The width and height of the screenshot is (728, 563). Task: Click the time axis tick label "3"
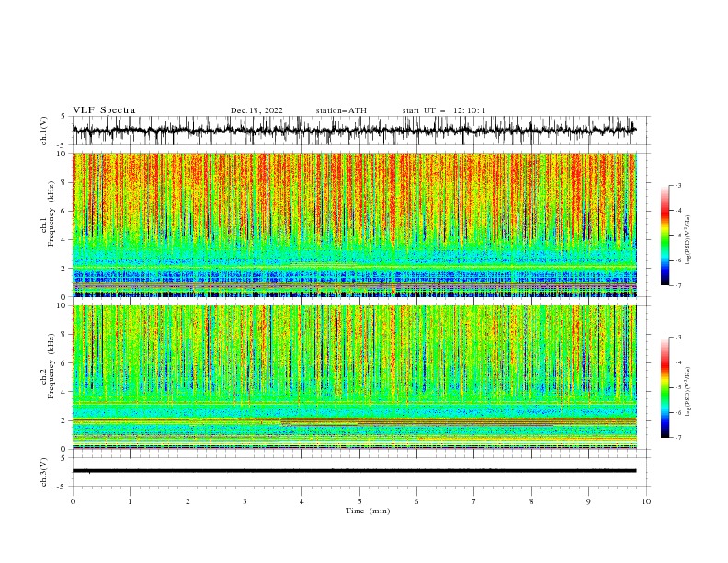(245, 501)
